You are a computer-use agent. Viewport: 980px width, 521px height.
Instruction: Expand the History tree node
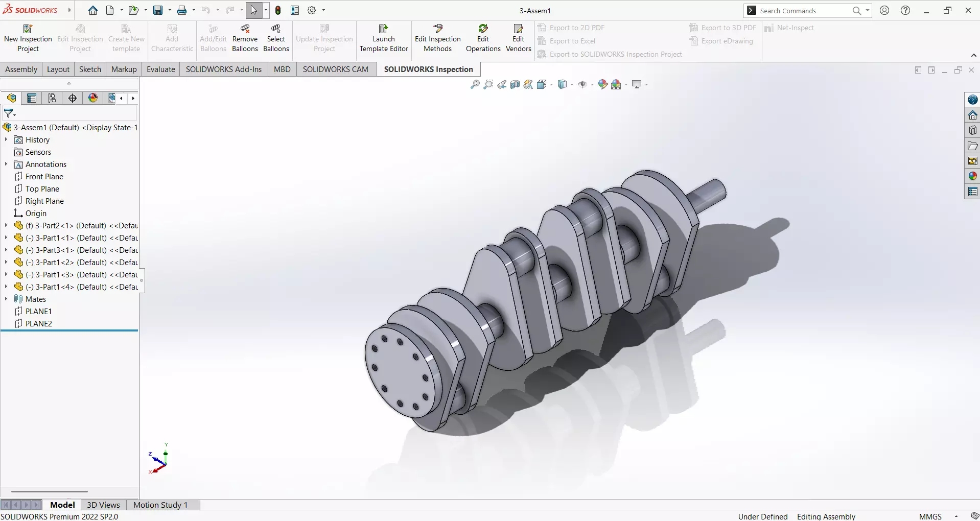6,139
